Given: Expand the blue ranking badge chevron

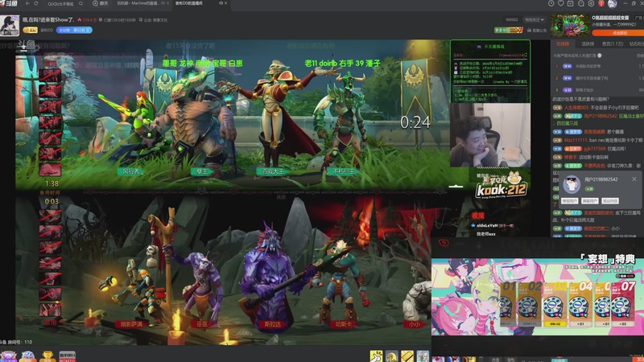Looking at the screenshot, I should [88, 31].
